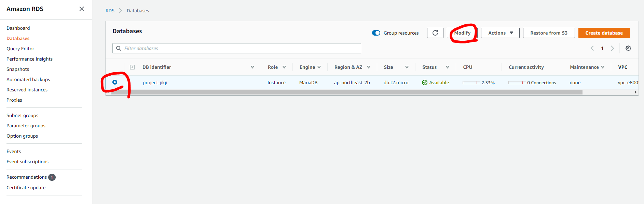Open Reserved instances in sidebar
The image size is (644, 204).
(27, 90)
